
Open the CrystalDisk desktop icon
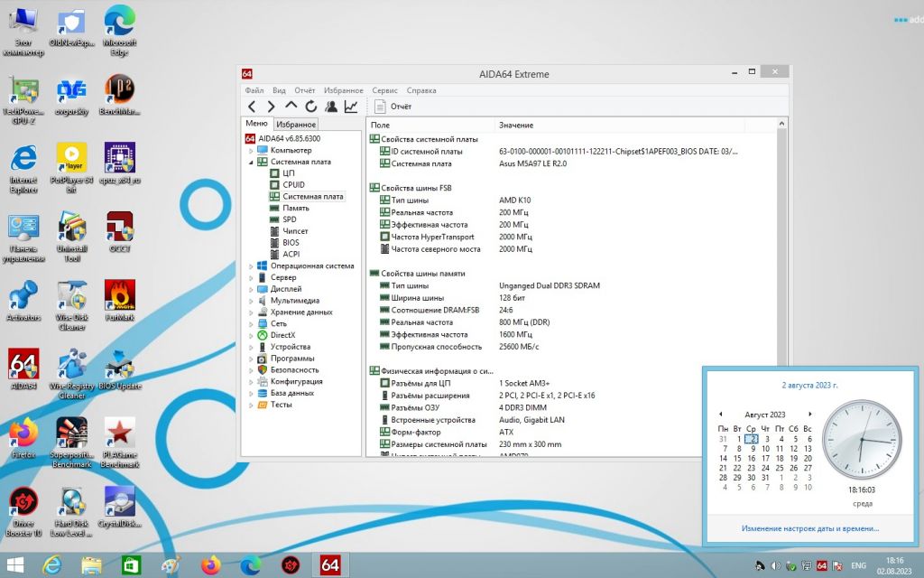click(120, 506)
